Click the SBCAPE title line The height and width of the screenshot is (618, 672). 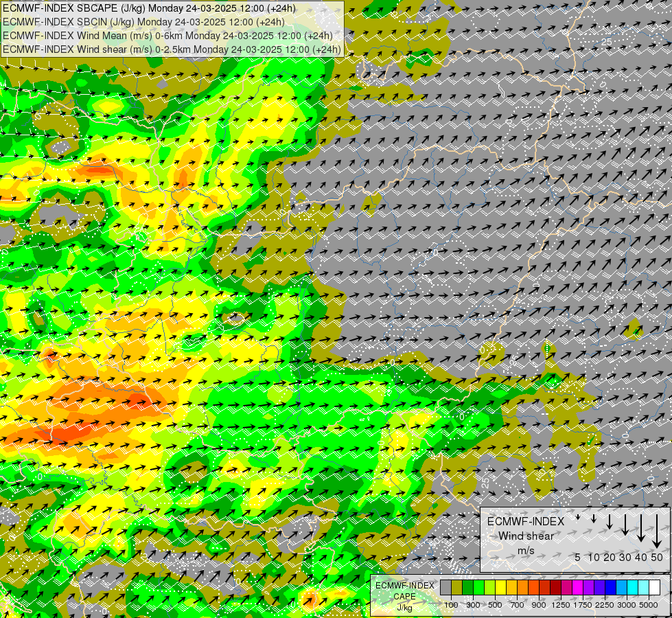149,8
